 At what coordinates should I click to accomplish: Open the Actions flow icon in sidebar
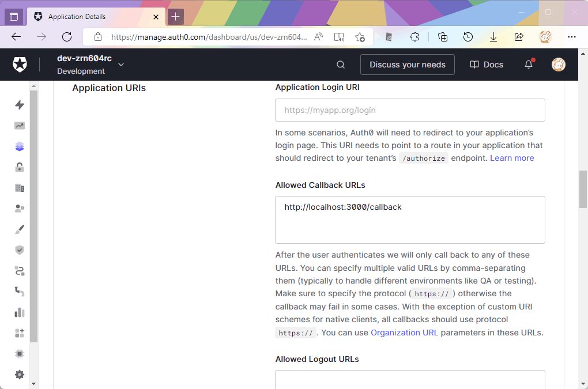click(x=20, y=271)
